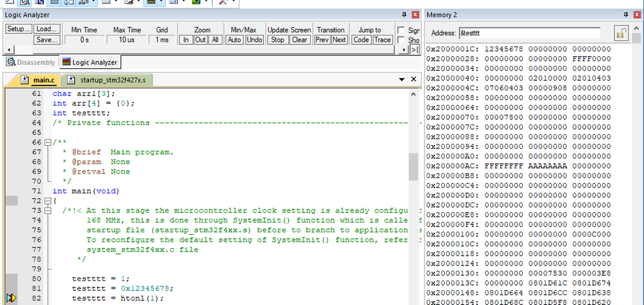The width and height of the screenshot is (644, 305).
Task: Toggle the Memory 2 lock icon
Action: coord(621,34)
